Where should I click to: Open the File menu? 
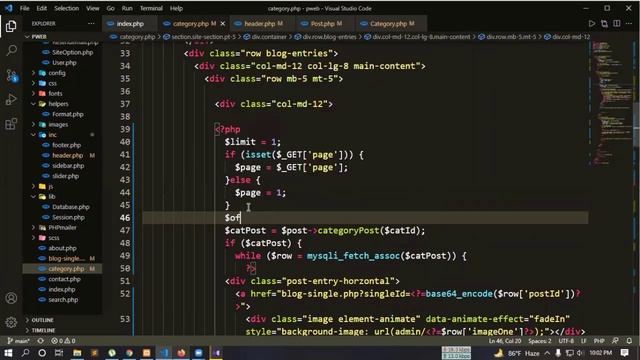[x=24, y=8]
